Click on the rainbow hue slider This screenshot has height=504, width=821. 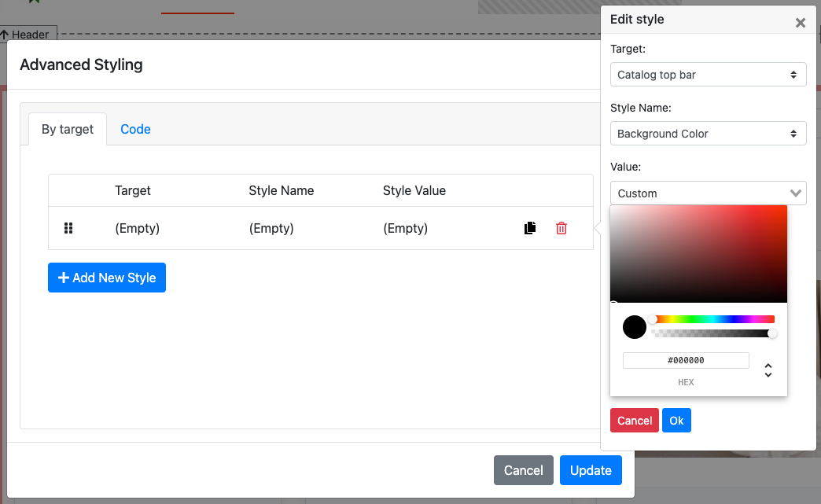coord(713,319)
